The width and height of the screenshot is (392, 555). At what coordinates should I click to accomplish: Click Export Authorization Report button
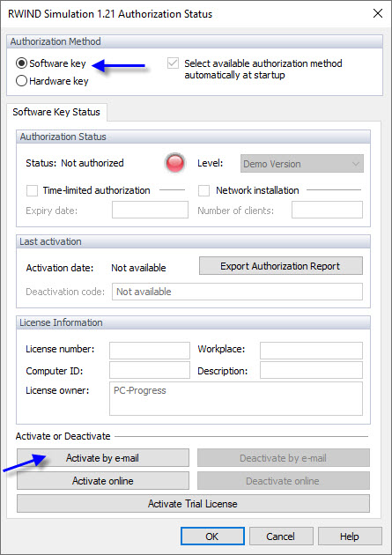280,266
